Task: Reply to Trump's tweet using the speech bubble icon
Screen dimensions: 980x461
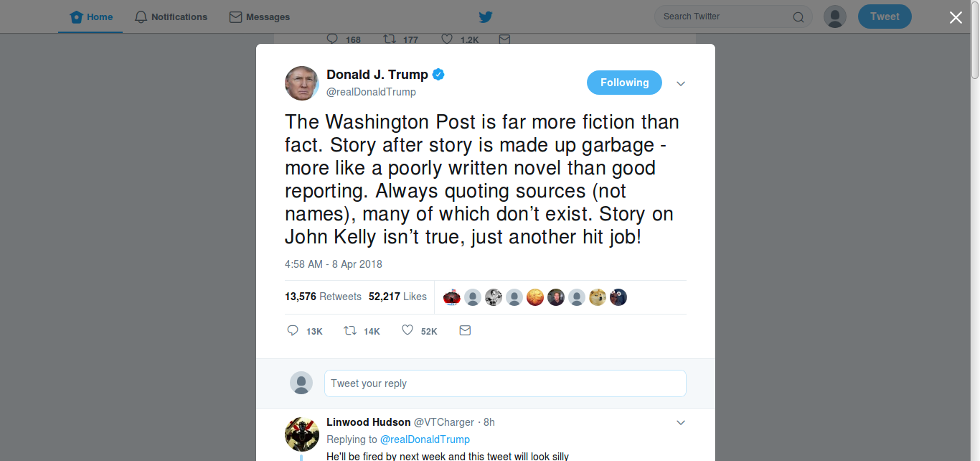Action: pyautogui.click(x=293, y=330)
